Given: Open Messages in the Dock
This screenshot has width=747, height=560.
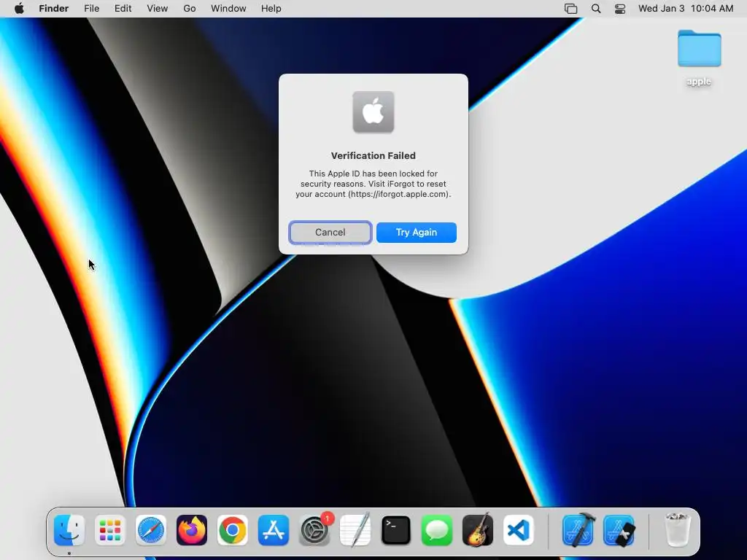Looking at the screenshot, I should point(437,530).
